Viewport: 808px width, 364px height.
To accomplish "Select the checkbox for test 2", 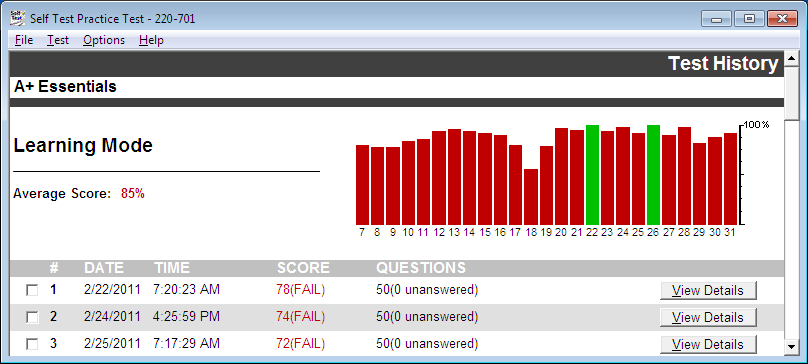I will pos(32,318).
